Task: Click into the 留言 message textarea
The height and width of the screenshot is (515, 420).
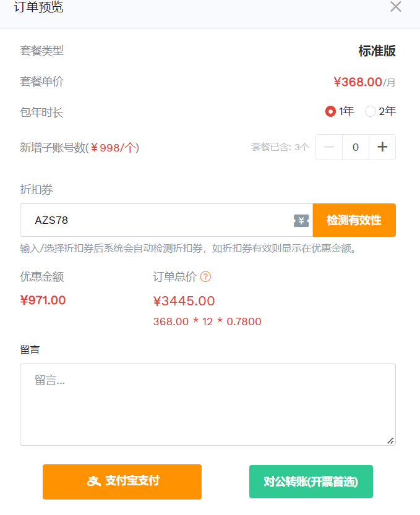Action: coord(207,404)
